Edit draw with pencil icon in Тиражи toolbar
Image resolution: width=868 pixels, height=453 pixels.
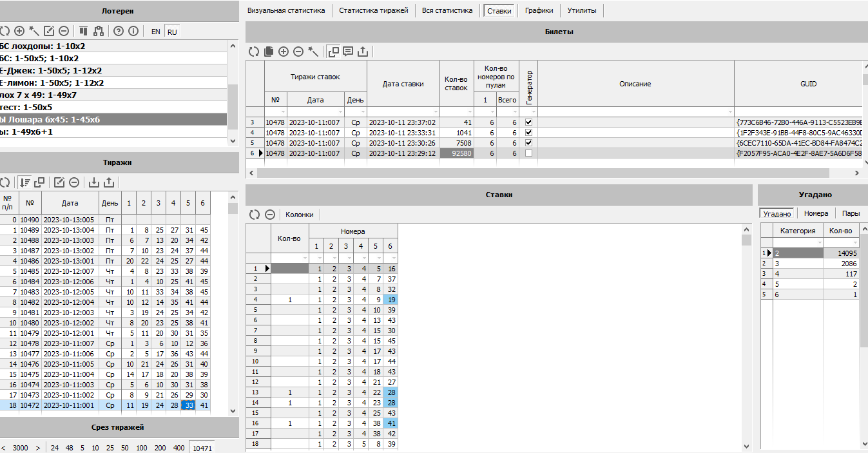click(x=59, y=182)
